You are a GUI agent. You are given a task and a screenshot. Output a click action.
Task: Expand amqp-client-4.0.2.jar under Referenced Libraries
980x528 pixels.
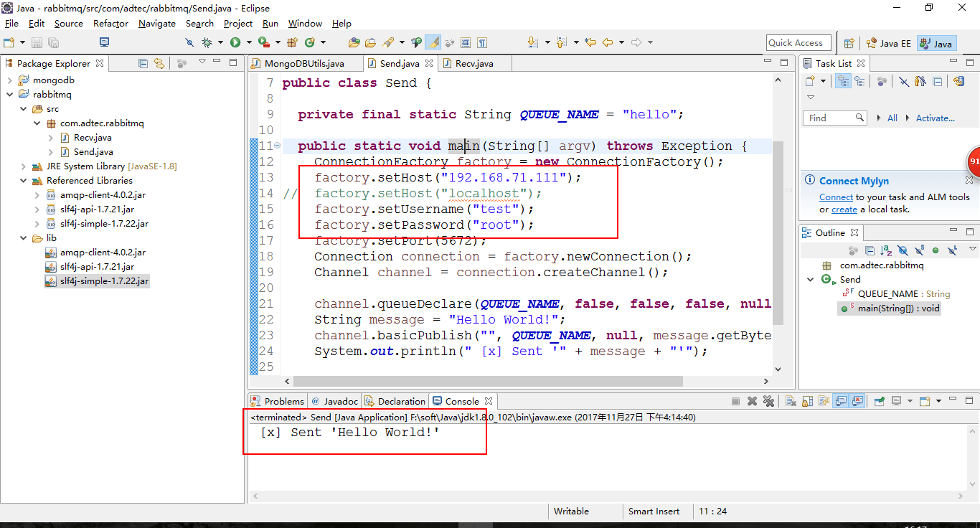click(37, 195)
